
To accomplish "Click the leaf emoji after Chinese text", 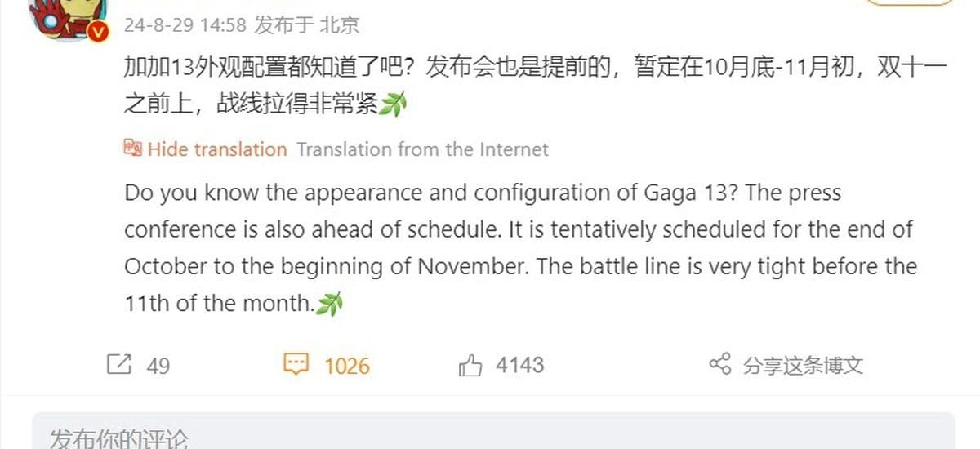I will (393, 104).
